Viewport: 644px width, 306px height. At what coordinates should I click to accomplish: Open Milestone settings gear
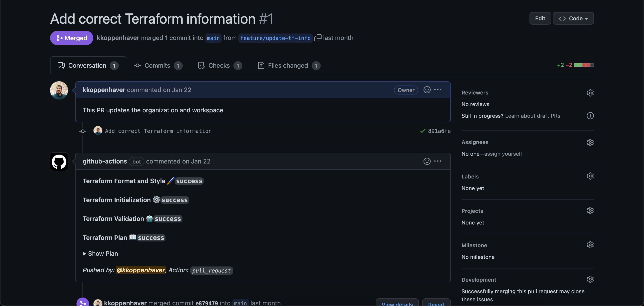pos(590,245)
